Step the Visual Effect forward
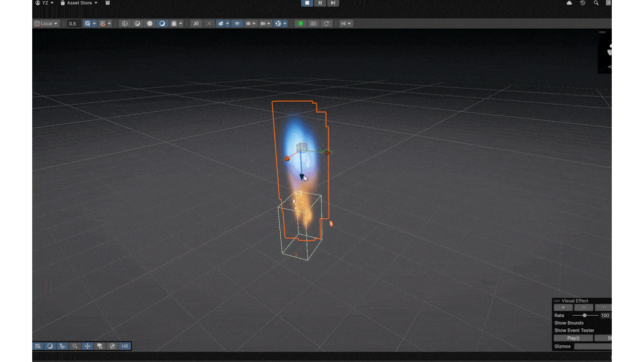 603,308
